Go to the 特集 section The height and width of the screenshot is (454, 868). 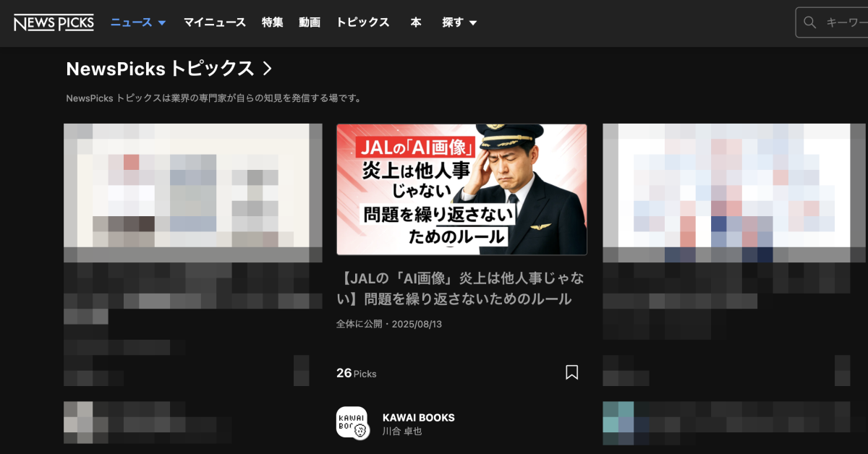273,22
